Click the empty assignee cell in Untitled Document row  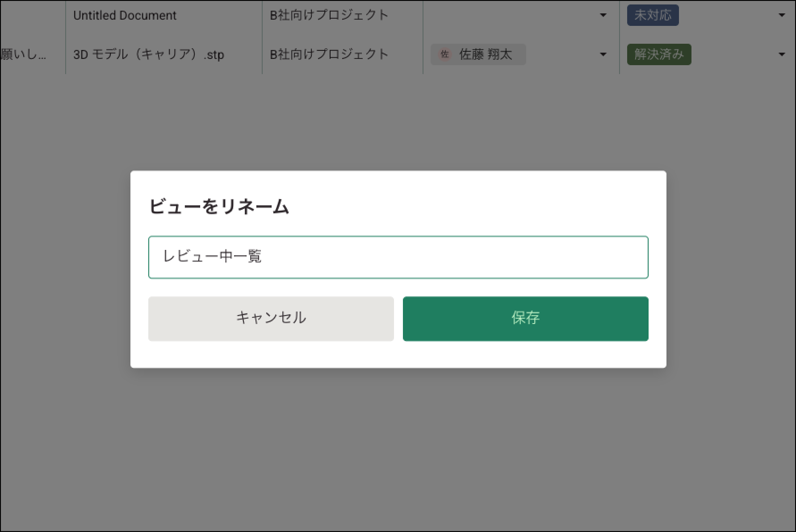509,16
